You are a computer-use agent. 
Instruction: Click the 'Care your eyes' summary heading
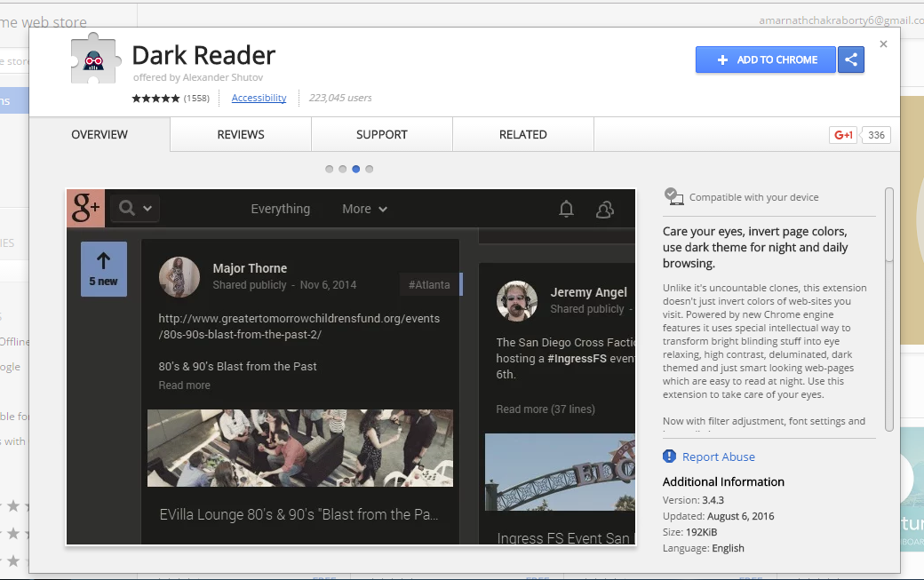click(755, 247)
